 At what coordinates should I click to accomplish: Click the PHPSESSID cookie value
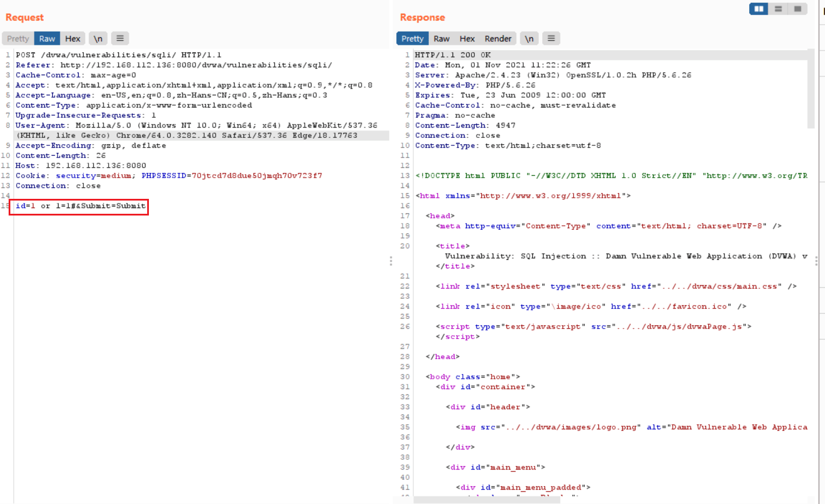tap(257, 176)
